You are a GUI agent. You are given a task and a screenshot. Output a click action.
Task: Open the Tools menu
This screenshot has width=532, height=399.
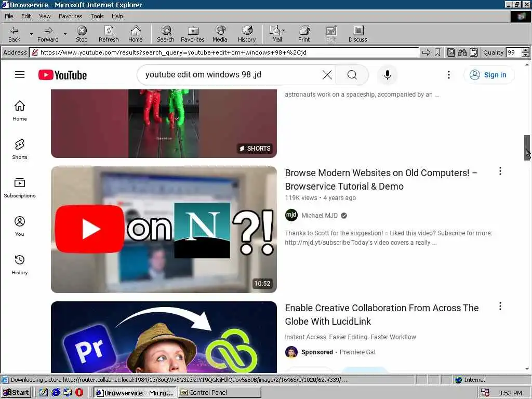pyautogui.click(x=97, y=16)
